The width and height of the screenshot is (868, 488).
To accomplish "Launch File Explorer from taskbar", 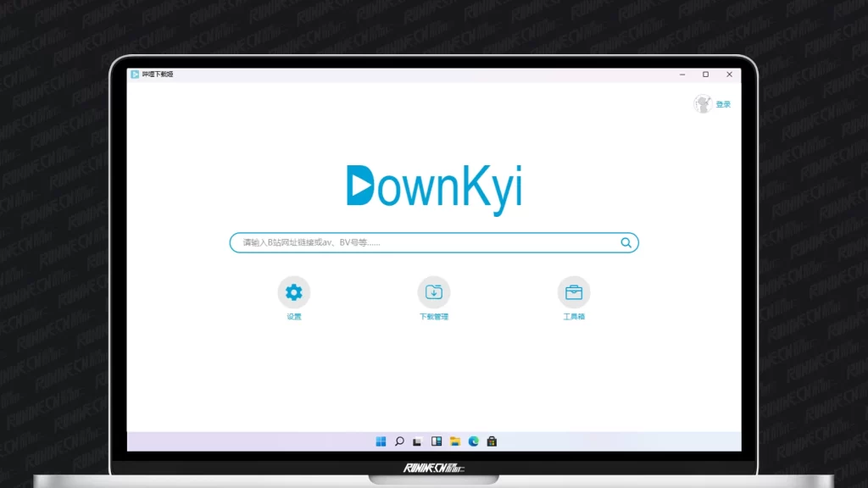I will pos(455,441).
